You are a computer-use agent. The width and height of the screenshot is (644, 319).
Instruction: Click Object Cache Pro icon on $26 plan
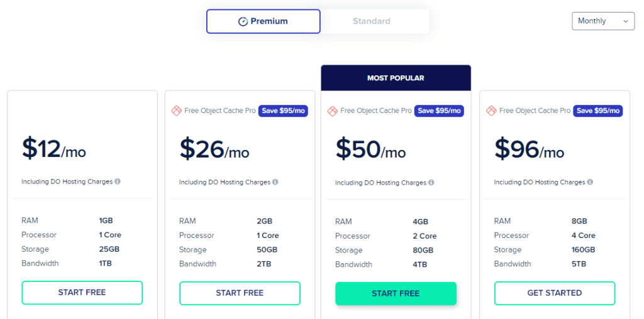click(176, 111)
